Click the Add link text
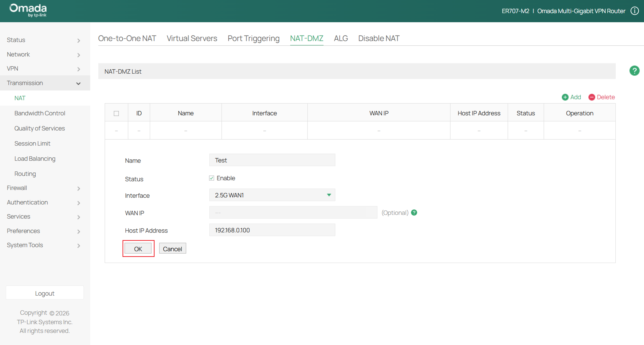 point(575,97)
